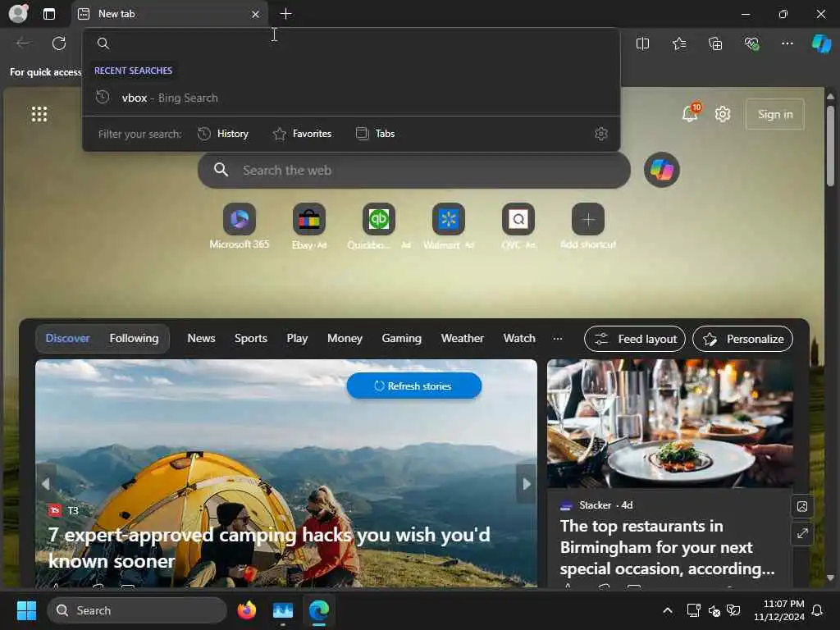Image resolution: width=840 pixels, height=630 pixels.
Task: Open Browser essentials heart icon
Action: tap(751, 43)
